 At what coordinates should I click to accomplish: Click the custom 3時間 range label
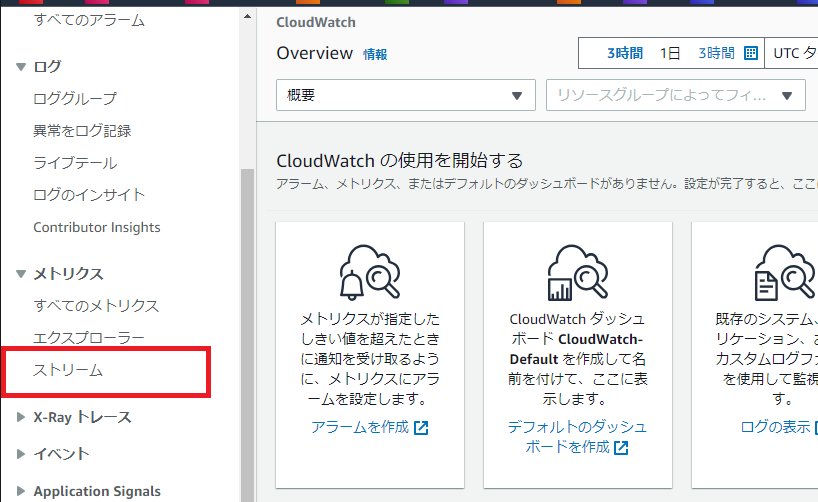(x=716, y=53)
